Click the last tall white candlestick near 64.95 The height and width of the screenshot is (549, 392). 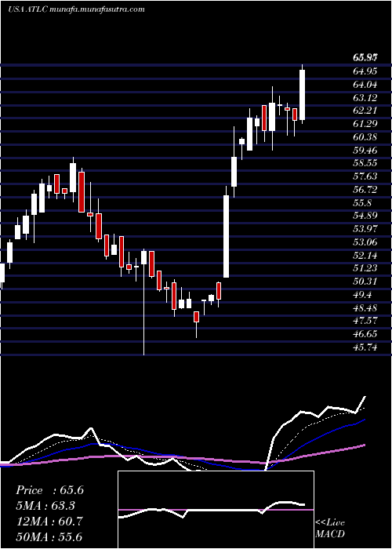302,95
